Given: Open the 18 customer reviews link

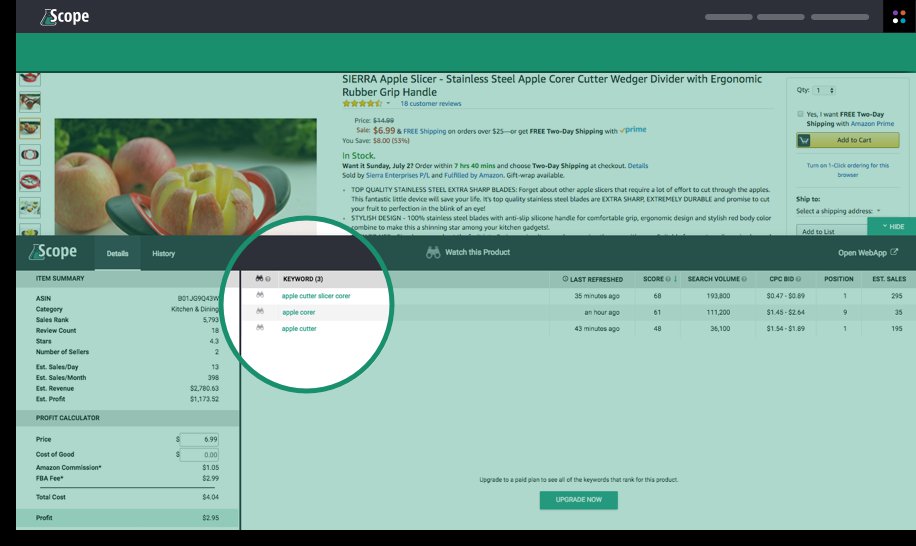Looking at the screenshot, I should click(431, 103).
